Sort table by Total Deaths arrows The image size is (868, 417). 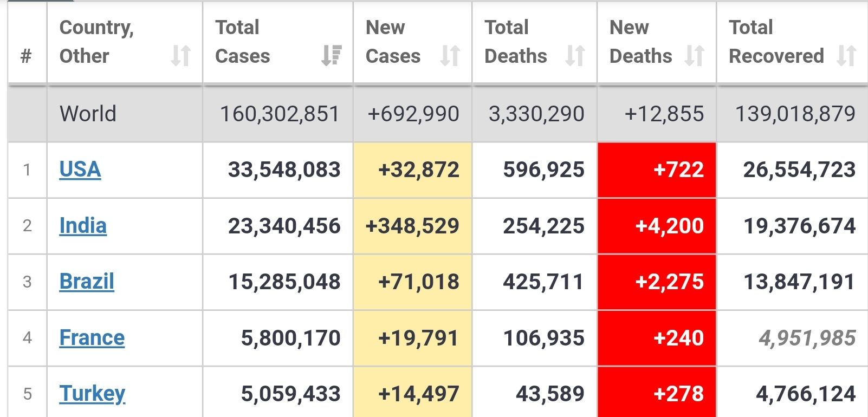pyautogui.click(x=575, y=56)
